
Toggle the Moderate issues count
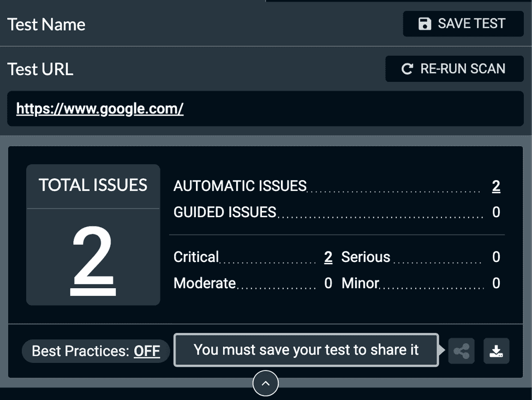[x=327, y=283]
